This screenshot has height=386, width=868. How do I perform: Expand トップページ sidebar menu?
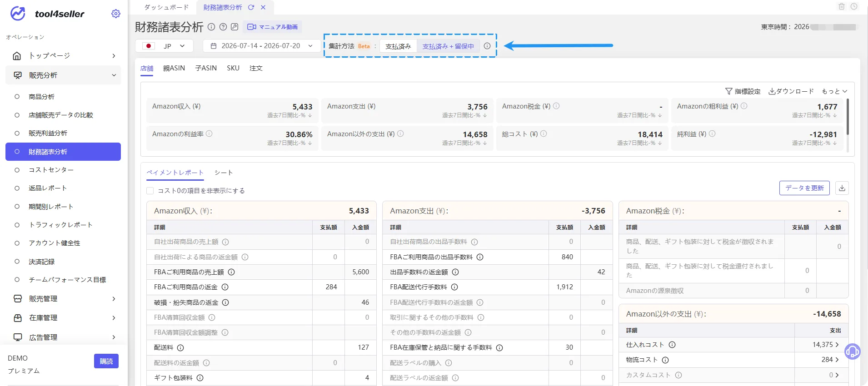(x=63, y=55)
